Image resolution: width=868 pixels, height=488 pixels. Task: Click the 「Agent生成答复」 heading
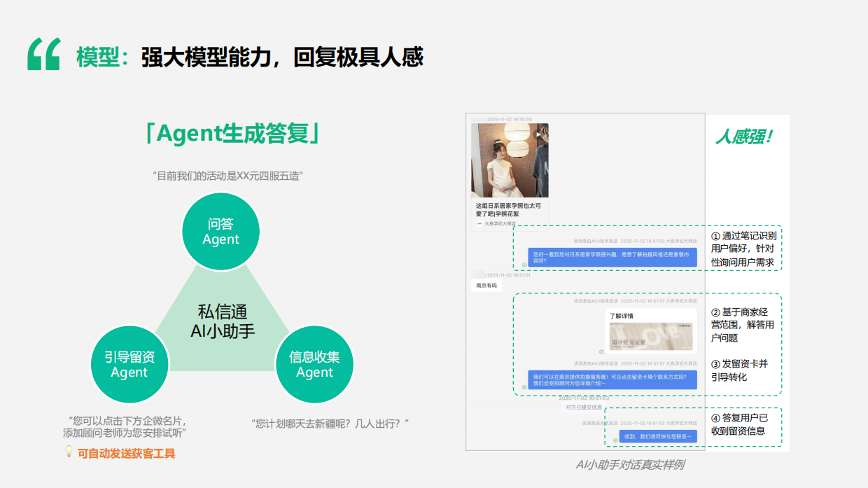[x=232, y=133]
